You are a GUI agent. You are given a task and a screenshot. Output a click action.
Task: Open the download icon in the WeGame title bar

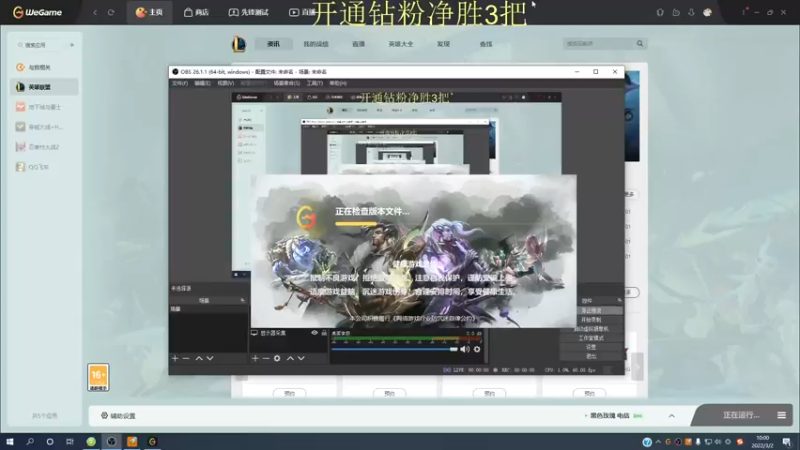(x=691, y=12)
